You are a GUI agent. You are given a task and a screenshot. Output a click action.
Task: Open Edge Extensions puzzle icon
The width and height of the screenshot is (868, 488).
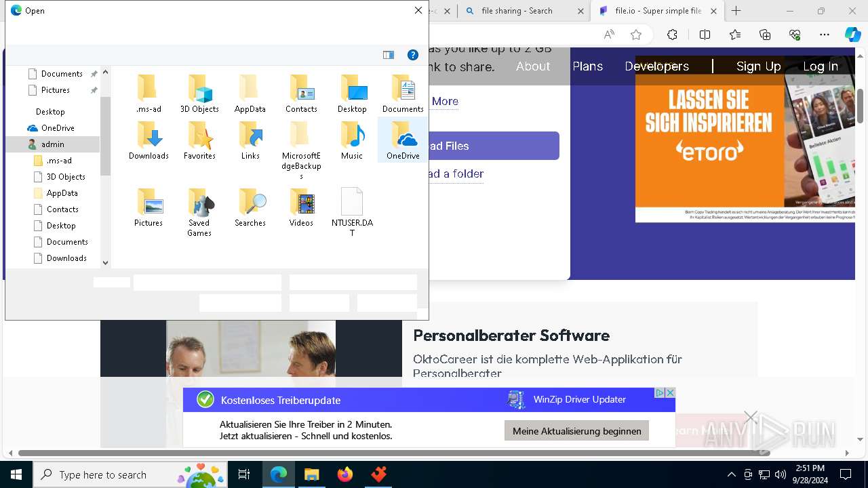tap(672, 35)
